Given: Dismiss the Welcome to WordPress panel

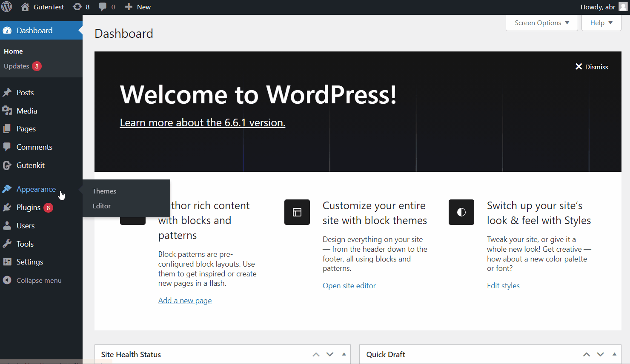Looking at the screenshot, I should pyautogui.click(x=592, y=67).
